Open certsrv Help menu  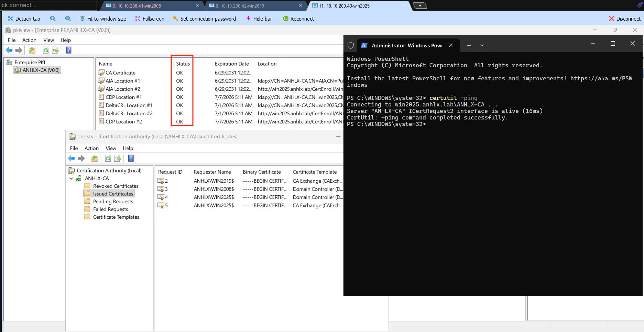128,148
